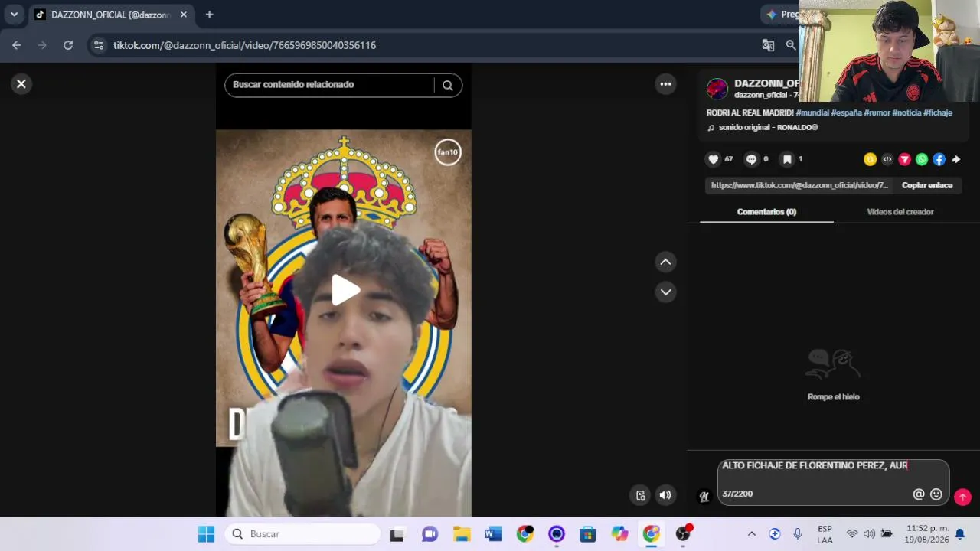Open the translate page icon
The width and height of the screenshot is (980, 551).
click(768, 45)
